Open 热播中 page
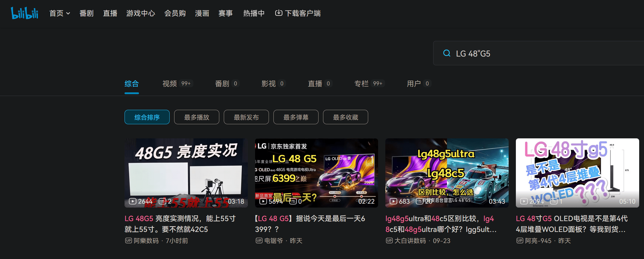The width and height of the screenshot is (644, 259). click(254, 13)
